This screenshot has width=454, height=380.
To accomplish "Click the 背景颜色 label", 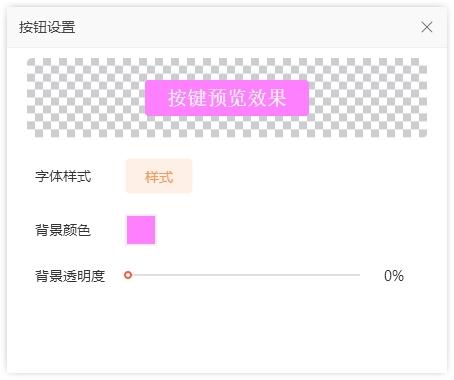I will pos(63,230).
